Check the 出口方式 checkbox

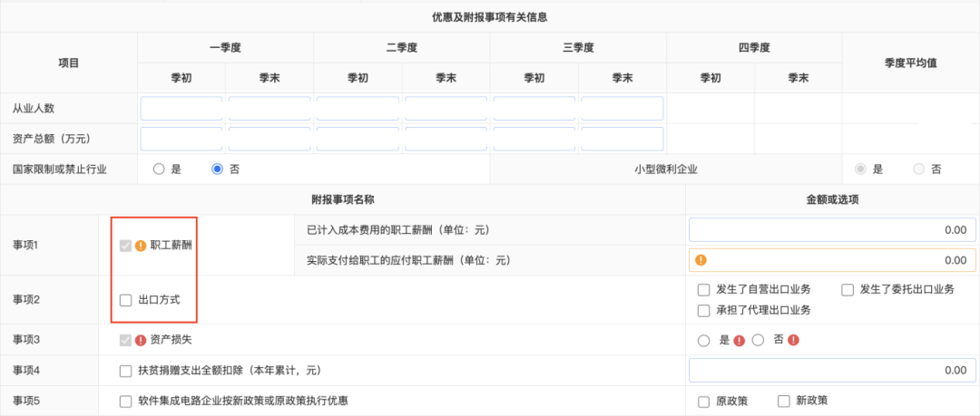tap(126, 300)
